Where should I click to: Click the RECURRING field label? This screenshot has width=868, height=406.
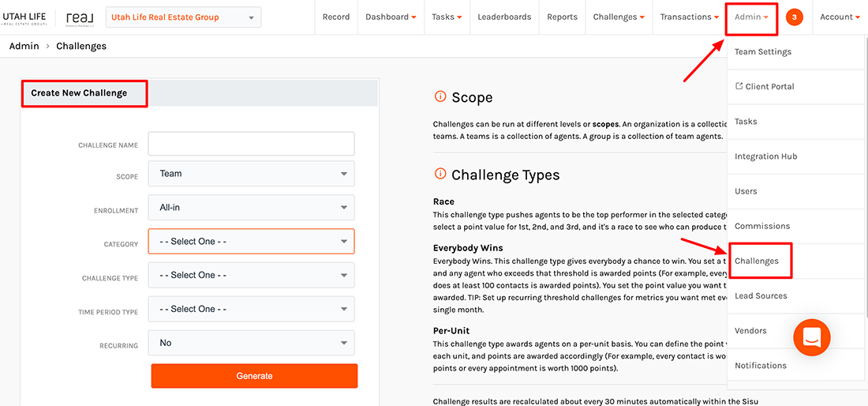pos(118,346)
